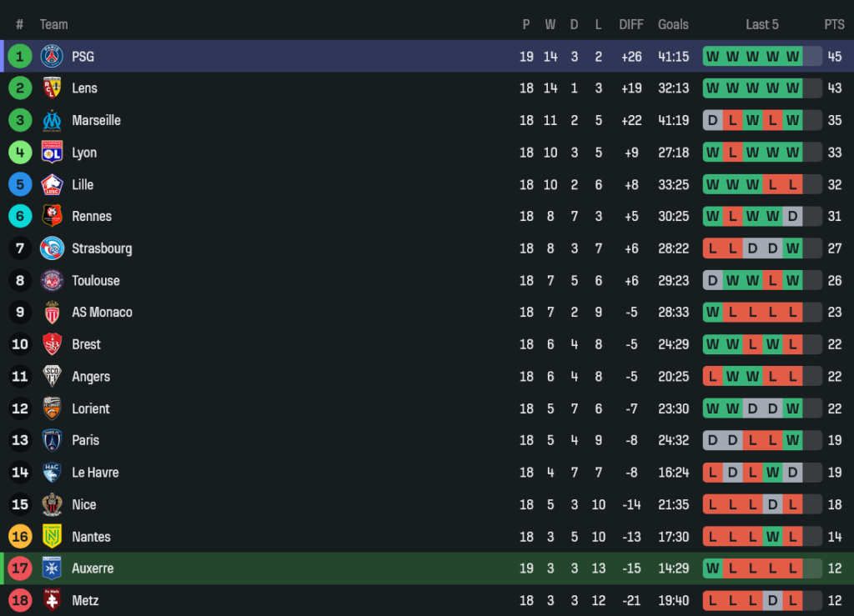
Task: Click the Auxerre club crest icon
Action: point(52,568)
